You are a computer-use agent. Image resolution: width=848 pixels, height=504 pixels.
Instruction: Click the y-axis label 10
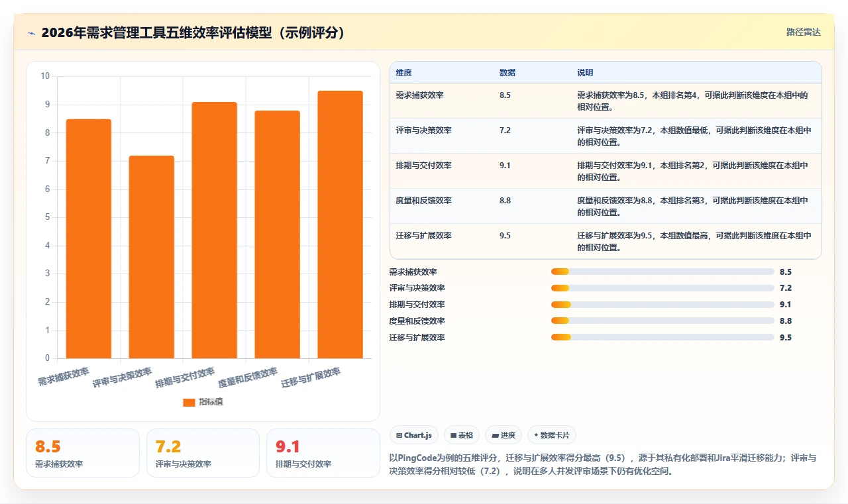[45, 76]
